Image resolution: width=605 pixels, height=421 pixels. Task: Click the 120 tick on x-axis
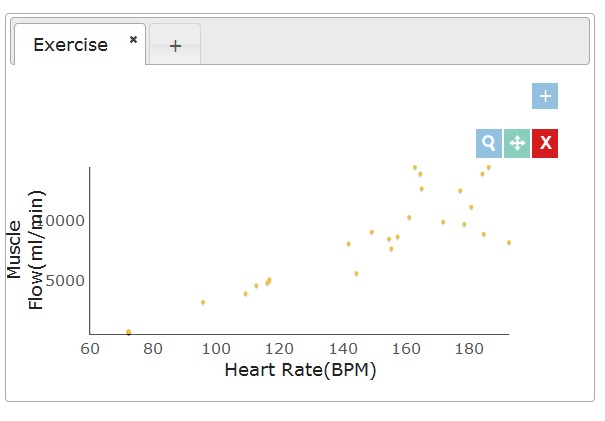(x=279, y=348)
